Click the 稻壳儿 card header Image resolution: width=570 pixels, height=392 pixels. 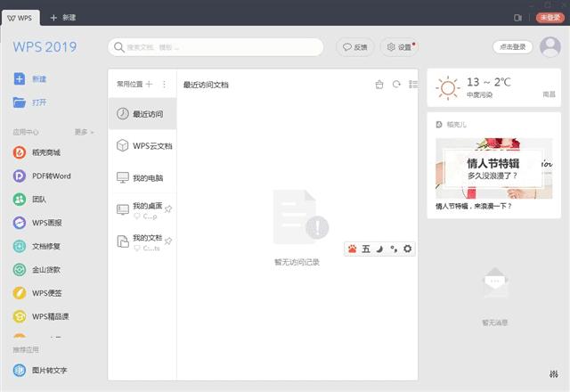tap(451, 125)
